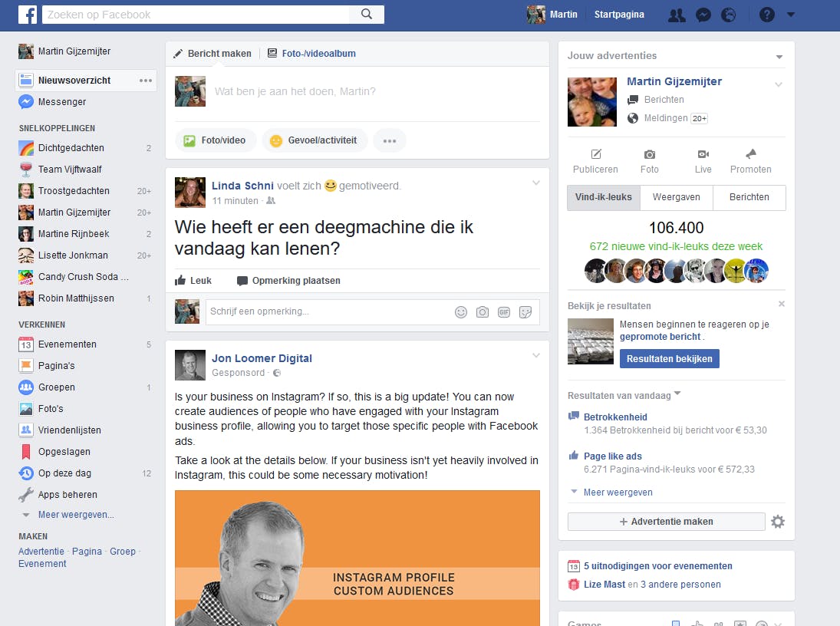Viewport: 840px width, 626px height.
Task: Open the options chevron on Linda Schni's post
Action: pyautogui.click(x=536, y=183)
